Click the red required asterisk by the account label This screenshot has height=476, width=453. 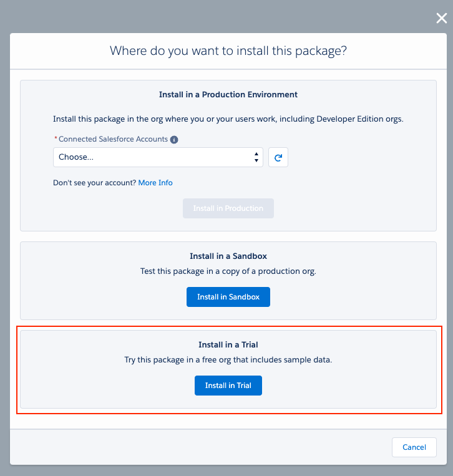(56, 140)
